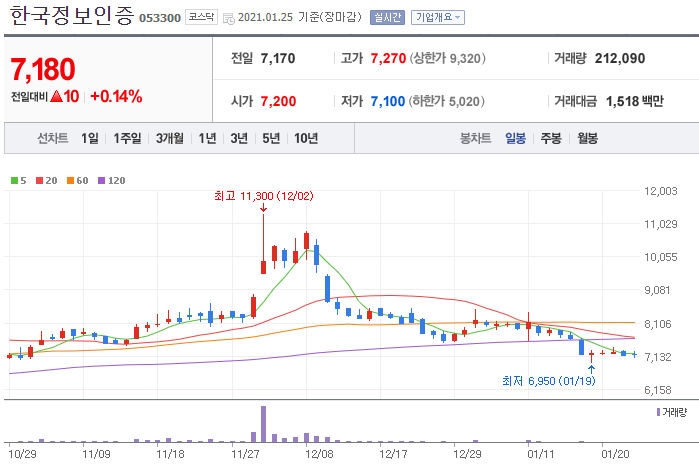Viewport: 699px width, 468px height.
Task: Click the purple 120-day moving average swatch
Action: point(101,181)
